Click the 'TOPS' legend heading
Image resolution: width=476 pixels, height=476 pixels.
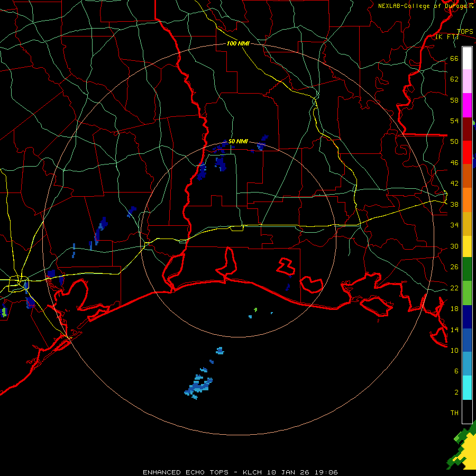pyautogui.click(x=465, y=32)
